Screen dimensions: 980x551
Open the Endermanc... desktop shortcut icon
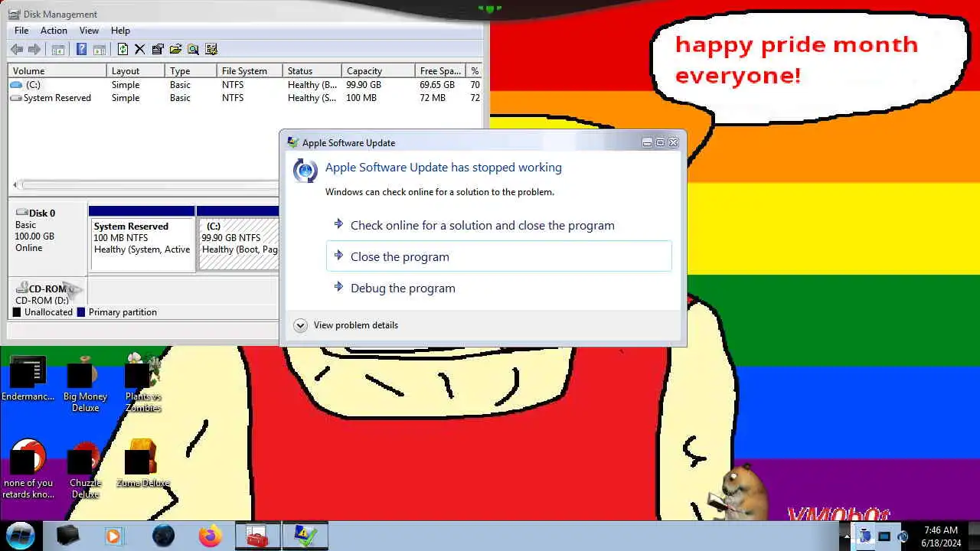point(28,373)
